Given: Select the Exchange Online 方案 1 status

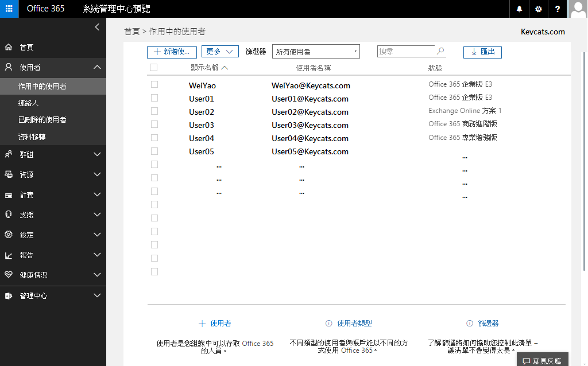Looking at the screenshot, I should coord(465,111).
